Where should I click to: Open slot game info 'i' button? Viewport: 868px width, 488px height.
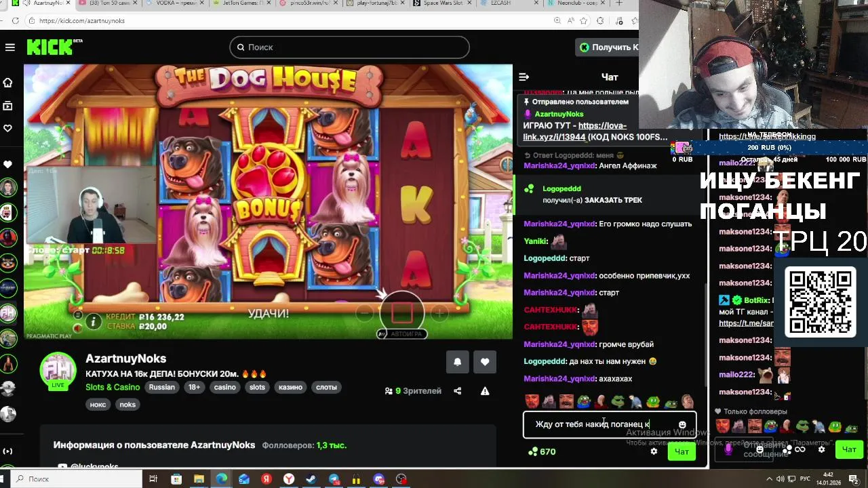tap(93, 321)
